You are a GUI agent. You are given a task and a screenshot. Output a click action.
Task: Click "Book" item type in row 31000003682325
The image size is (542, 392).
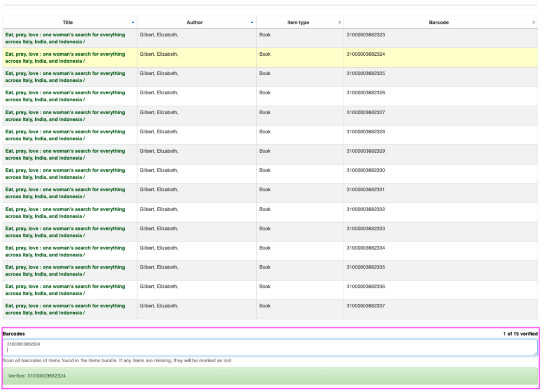click(x=265, y=74)
